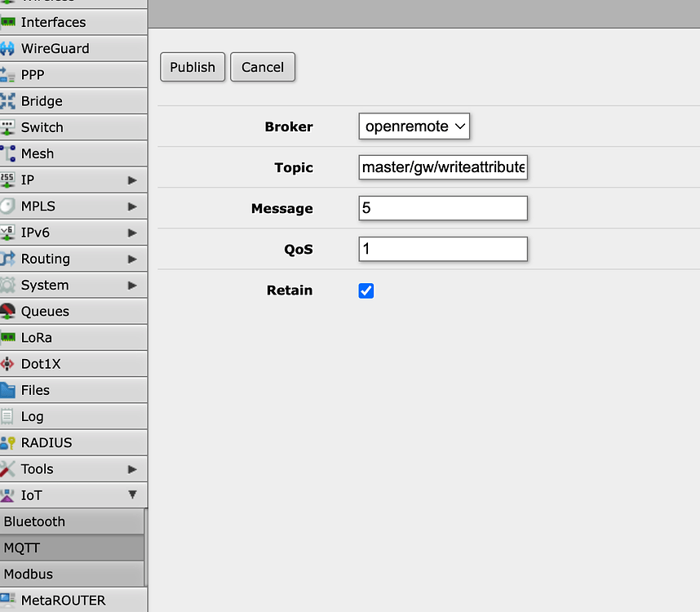
Task: Uncheck the Retain checkbox
Action: [x=366, y=290]
